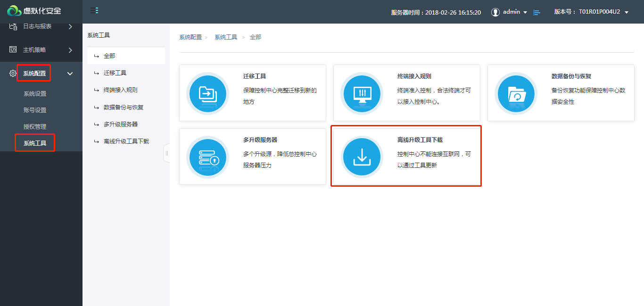This screenshot has height=306, width=644.
Task: Click the 离线升级工具下载 download arrow icon
Action: click(362, 157)
